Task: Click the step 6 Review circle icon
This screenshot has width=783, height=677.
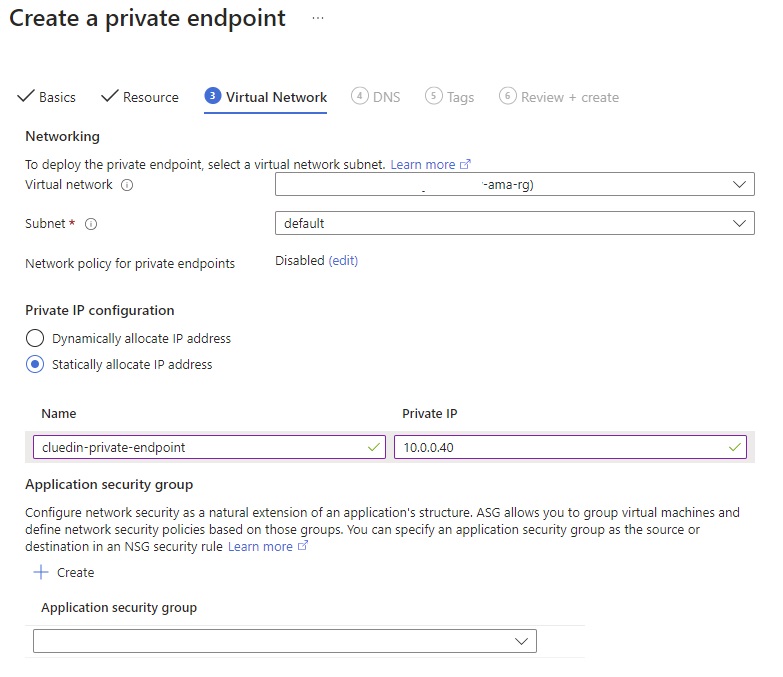Action: (x=507, y=96)
